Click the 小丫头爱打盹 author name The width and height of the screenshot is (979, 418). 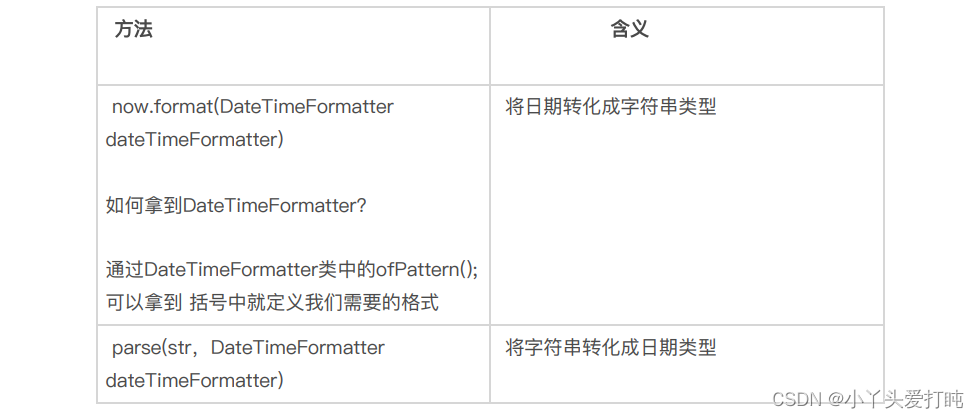tap(905, 399)
